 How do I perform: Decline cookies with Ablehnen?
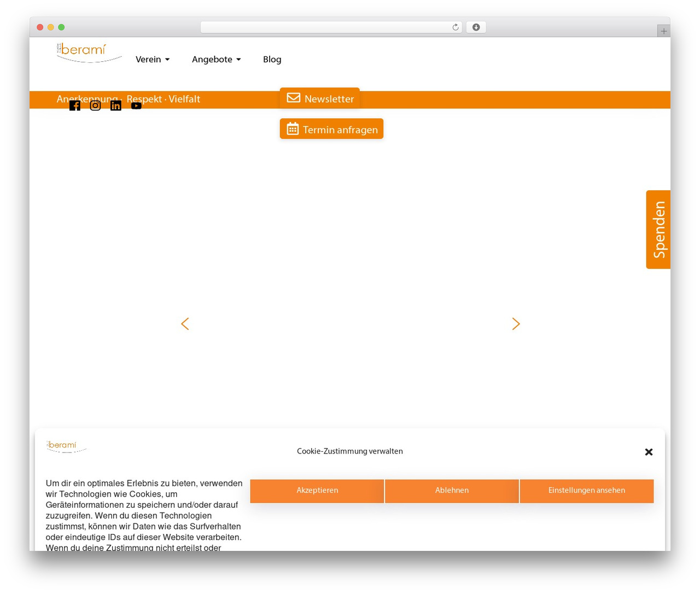pos(452,491)
